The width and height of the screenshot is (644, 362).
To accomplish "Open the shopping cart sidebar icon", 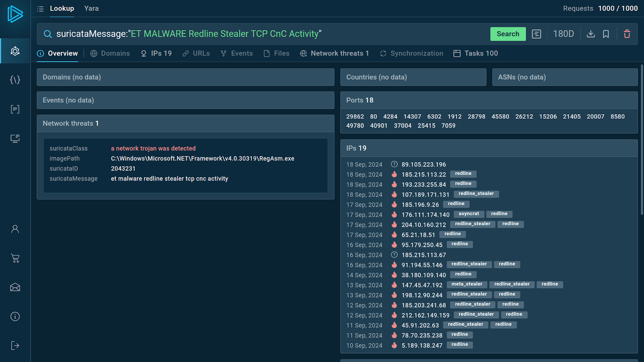I will tap(15, 258).
